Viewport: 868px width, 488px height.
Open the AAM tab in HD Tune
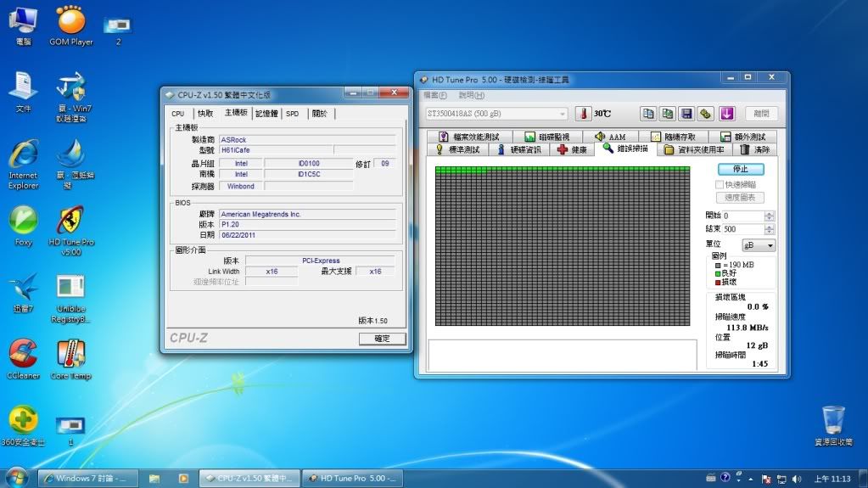[610, 137]
